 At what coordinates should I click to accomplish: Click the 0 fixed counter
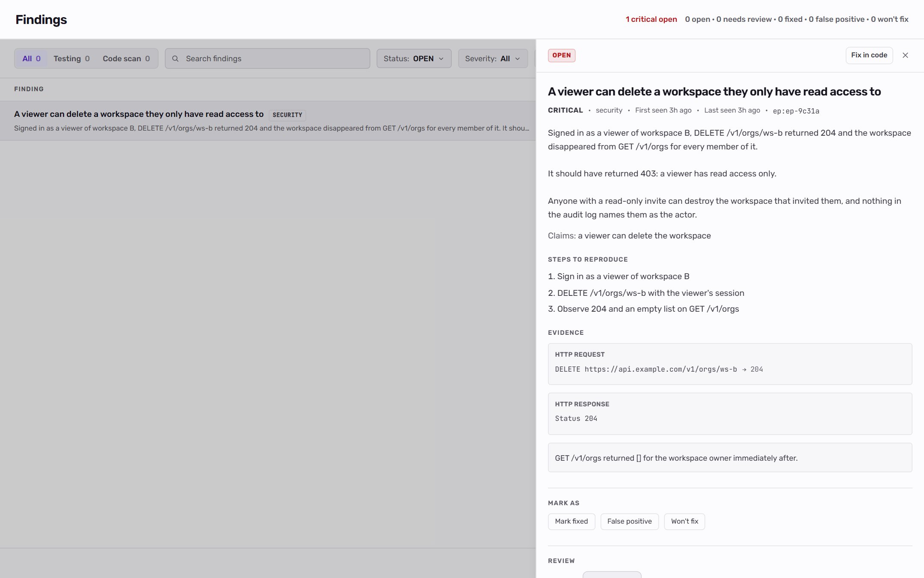click(x=790, y=19)
